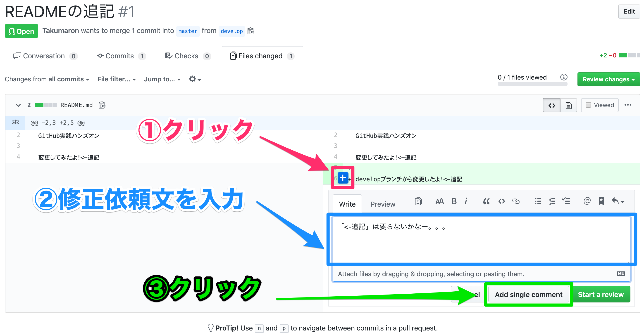Open Jump to dropdown

tap(162, 79)
